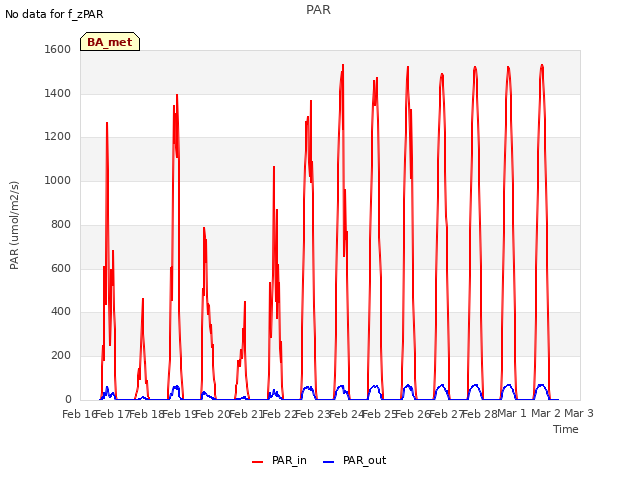
Task: Click the 0 y-axis tick label
Action: pos(68,400)
